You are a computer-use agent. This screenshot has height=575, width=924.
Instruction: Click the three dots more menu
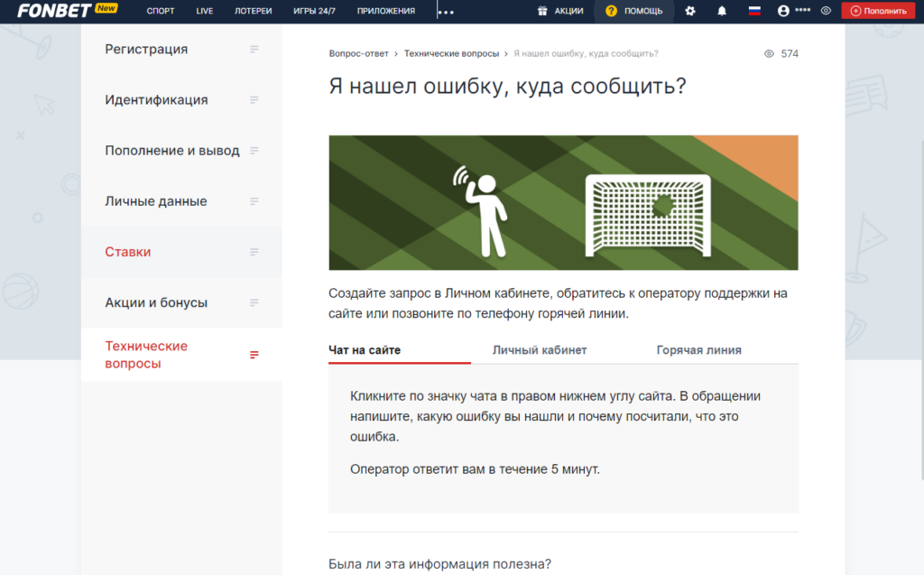[446, 12]
